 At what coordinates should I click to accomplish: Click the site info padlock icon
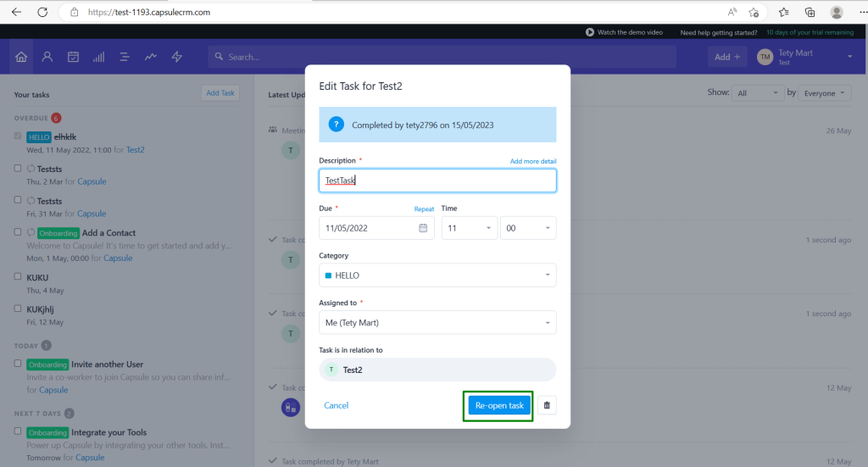coord(75,12)
